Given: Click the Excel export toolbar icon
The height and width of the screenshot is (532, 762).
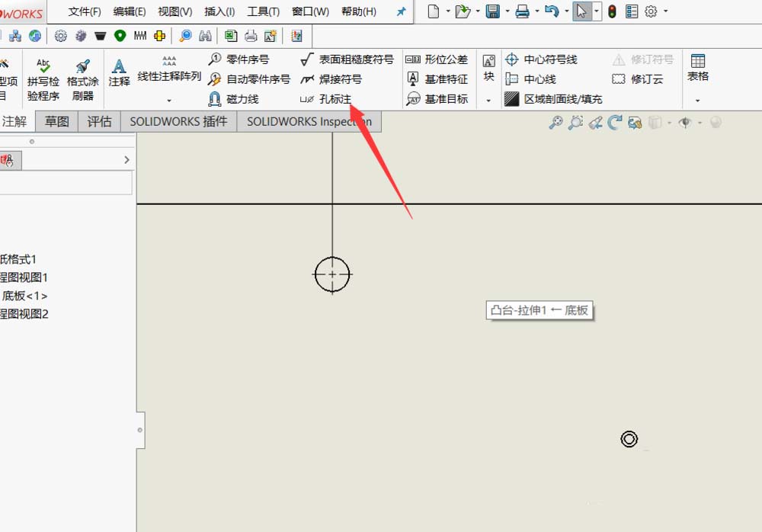Looking at the screenshot, I should (231, 36).
